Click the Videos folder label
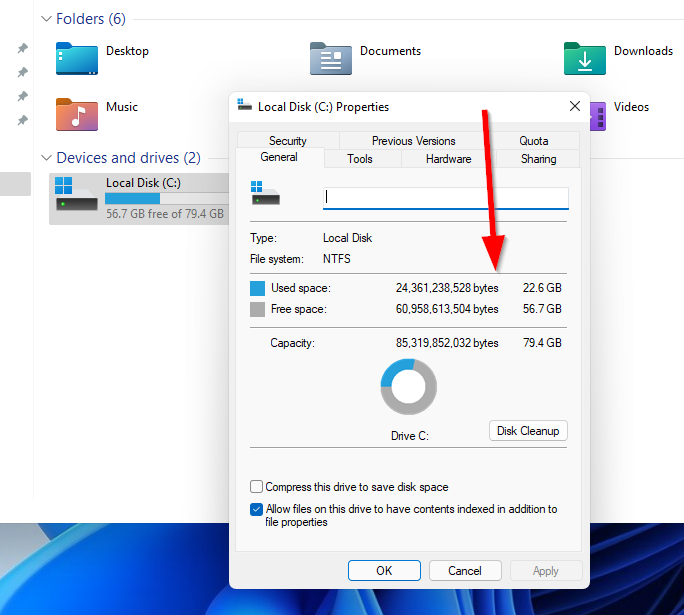 tap(631, 107)
